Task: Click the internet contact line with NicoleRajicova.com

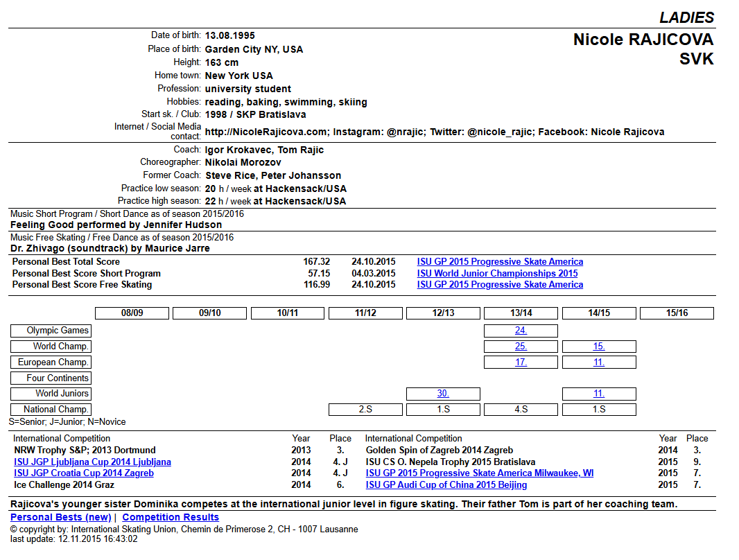Action: click(x=435, y=132)
